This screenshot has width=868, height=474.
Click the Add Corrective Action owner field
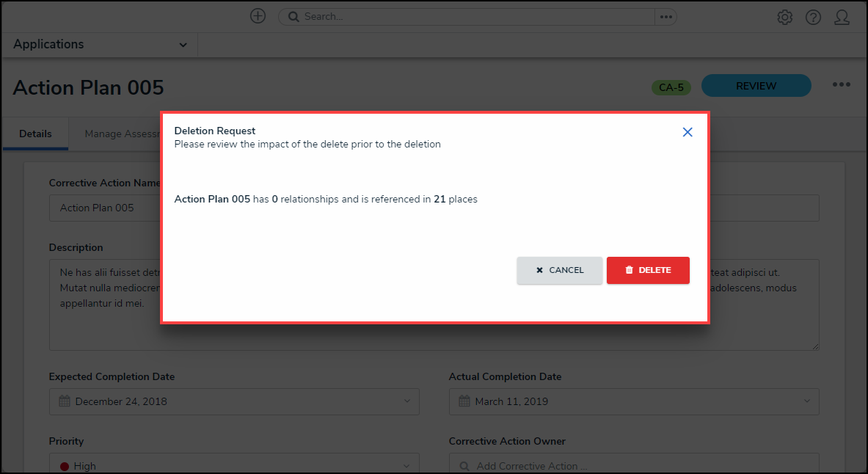point(634,465)
